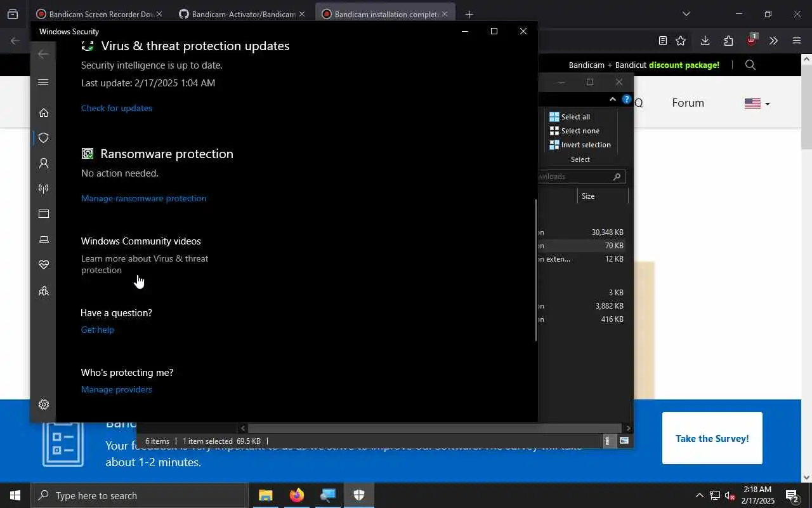Click Check for updates link
Viewport: 812px width, 508px height.
coord(117,108)
